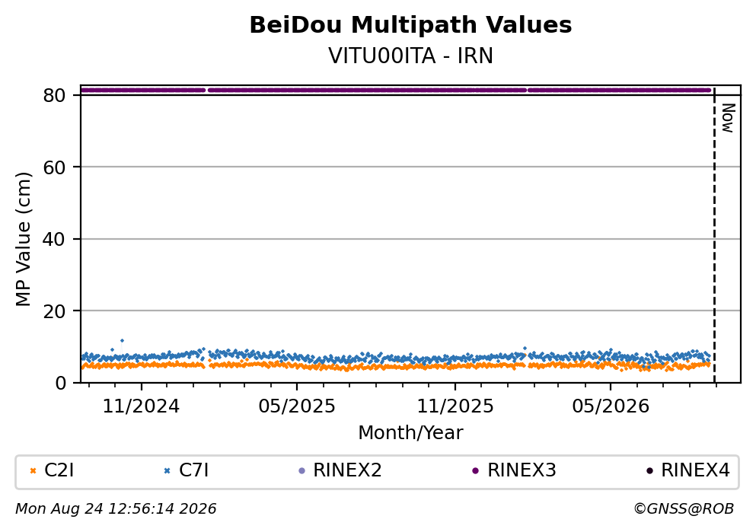Click the ©GNSS@ROB copyright text
The width and height of the screenshot is (756, 532).
coord(684,509)
